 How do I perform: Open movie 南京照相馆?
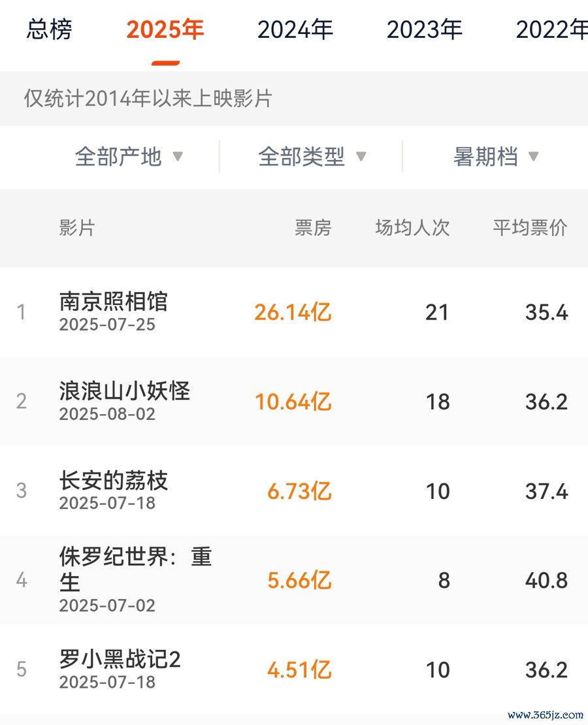tap(113, 302)
